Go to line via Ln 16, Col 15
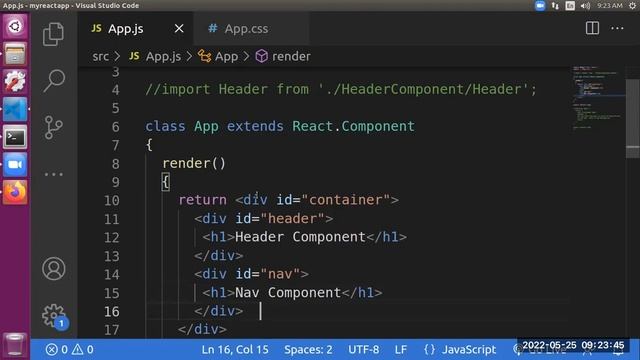Screen dimensions: 640x360 click(x=235, y=349)
